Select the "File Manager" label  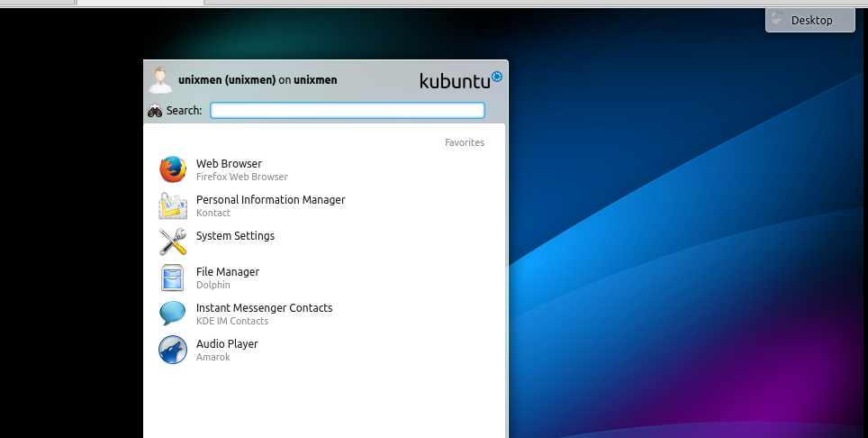[228, 271]
